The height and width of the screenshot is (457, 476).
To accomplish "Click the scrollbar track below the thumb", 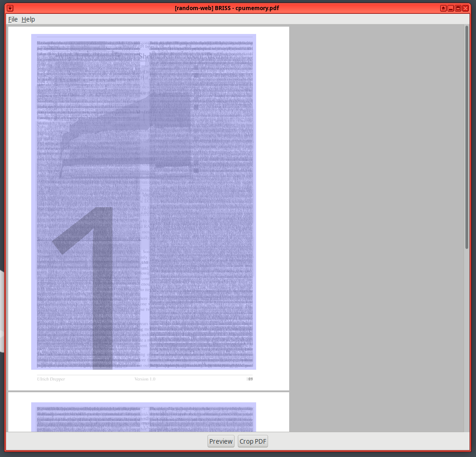I will click(466, 340).
